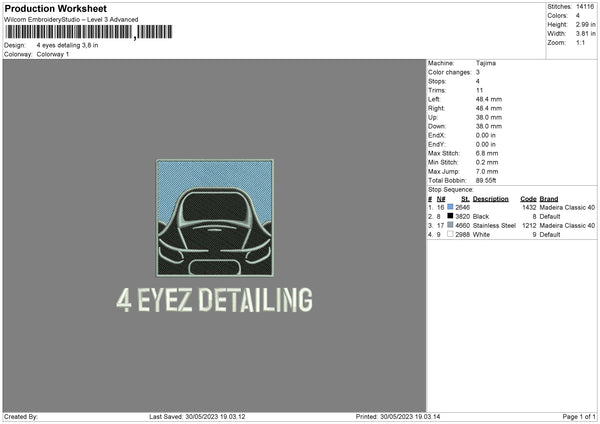Click the Max Stitch value 6.8 mm
Viewport: 600px width, 424px height.
487,153
